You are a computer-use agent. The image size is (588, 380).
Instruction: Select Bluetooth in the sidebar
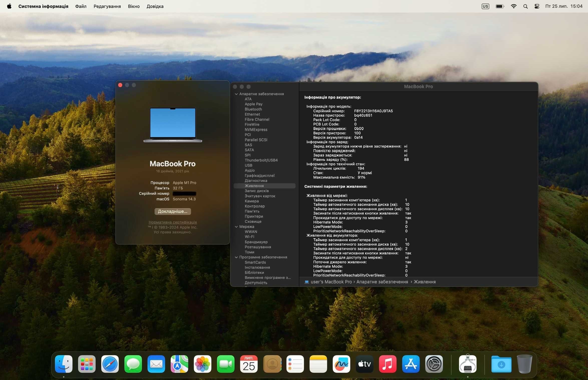[x=253, y=109]
